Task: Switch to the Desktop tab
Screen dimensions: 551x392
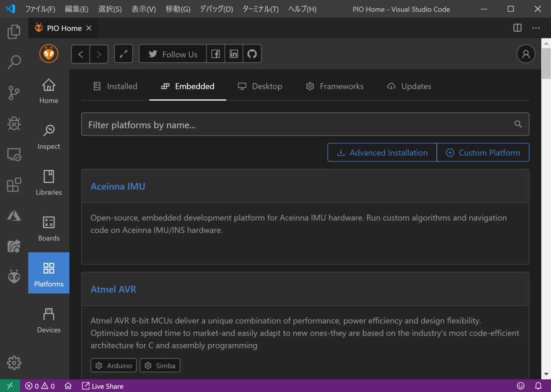Action: (x=260, y=86)
